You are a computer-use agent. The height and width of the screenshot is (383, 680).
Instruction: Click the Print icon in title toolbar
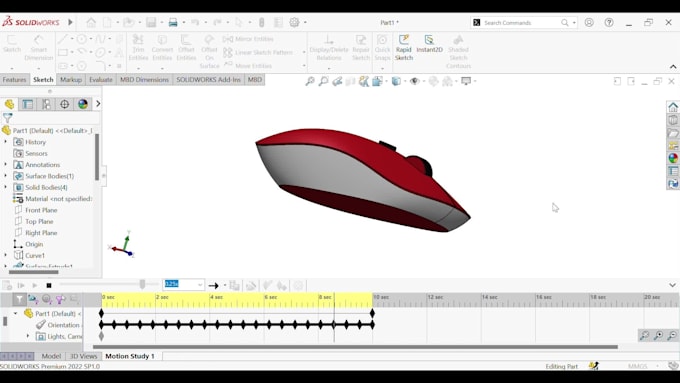[x=173, y=22]
